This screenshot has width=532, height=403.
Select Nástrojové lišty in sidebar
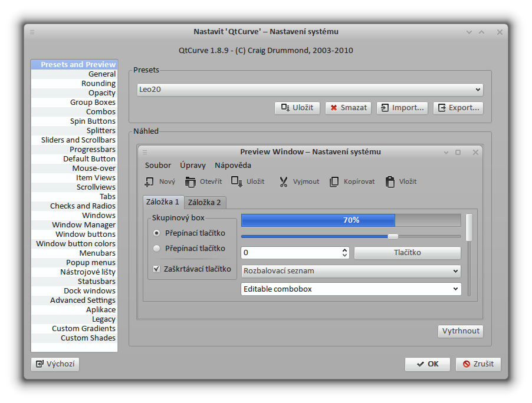(74, 272)
